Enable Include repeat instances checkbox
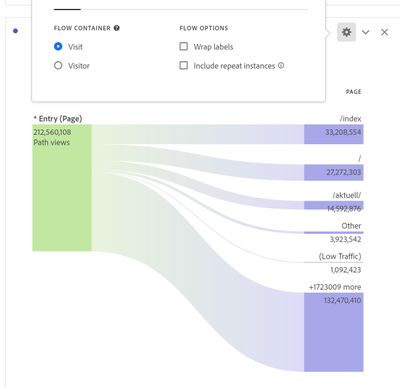The height and width of the screenshot is (387, 400). (x=184, y=65)
